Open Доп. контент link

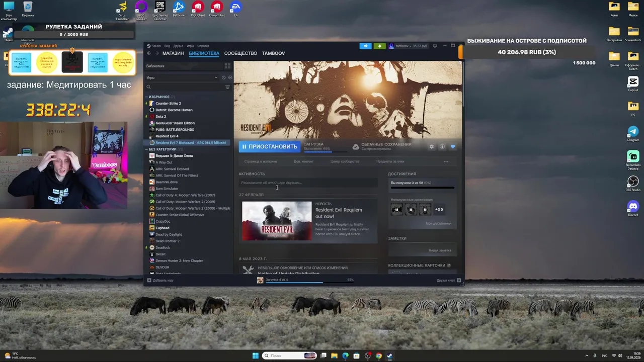(x=303, y=161)
